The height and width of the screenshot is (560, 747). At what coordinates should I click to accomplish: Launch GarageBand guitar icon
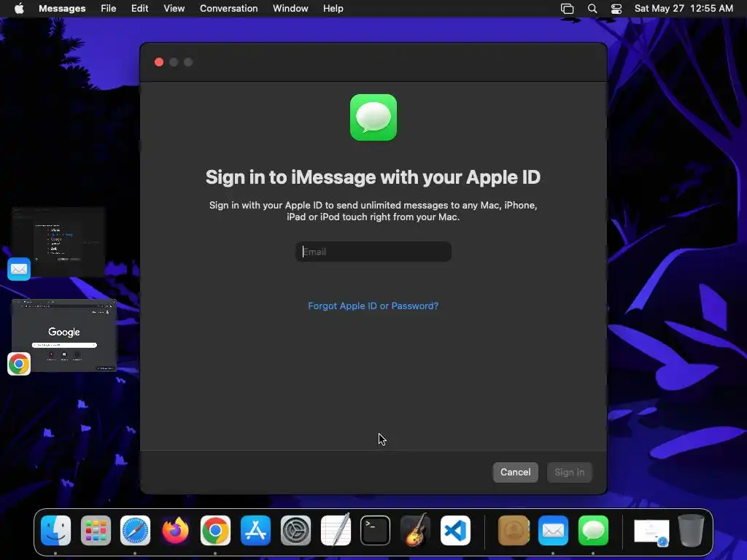point(415,531)
